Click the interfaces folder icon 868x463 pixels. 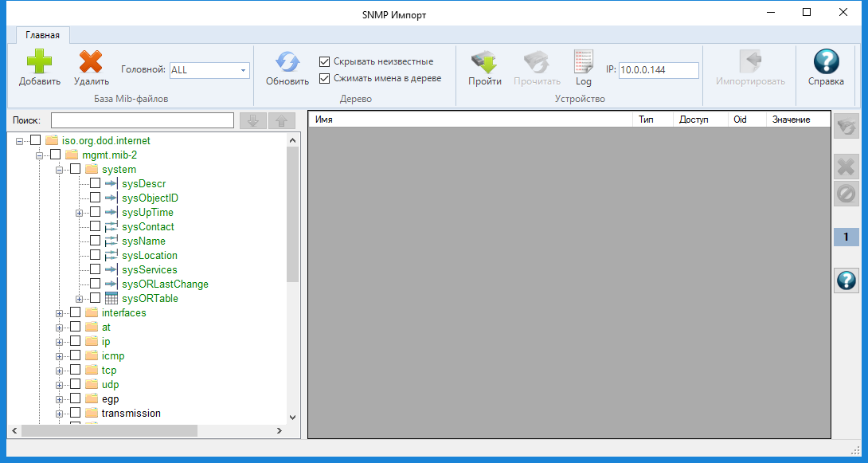click(x=92, y=313)
